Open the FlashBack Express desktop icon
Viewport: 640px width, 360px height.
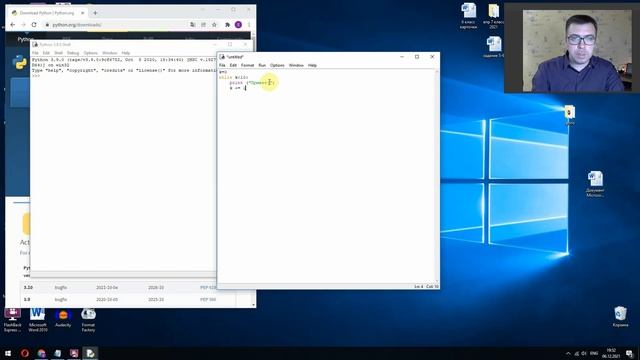click(13, 320)
